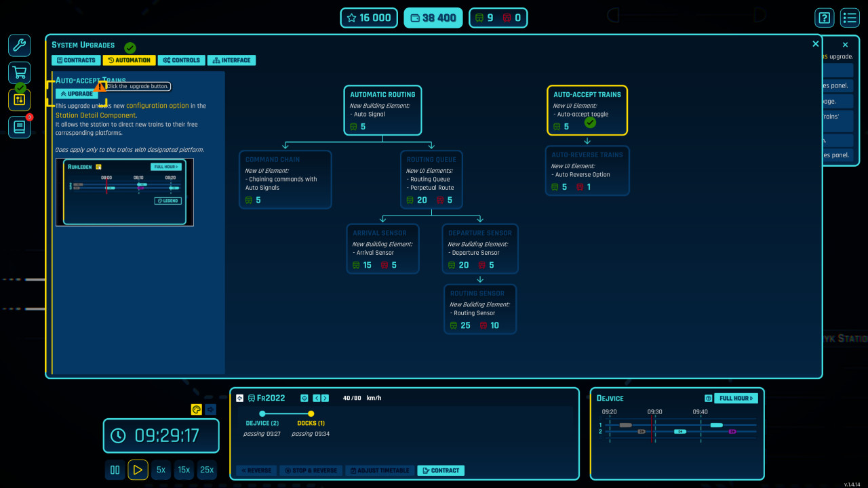
Task: Pause the game simulation
Action: click(115, 470)
